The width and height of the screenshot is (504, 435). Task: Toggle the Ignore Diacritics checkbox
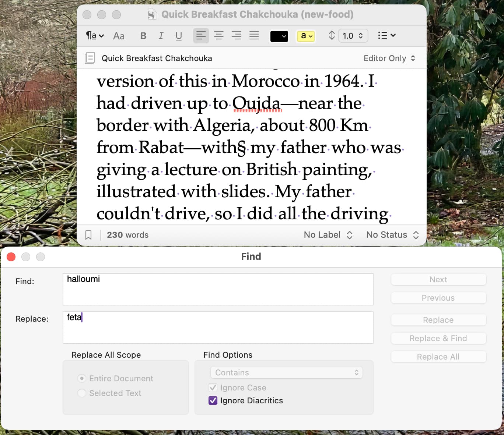coord(213,400)
